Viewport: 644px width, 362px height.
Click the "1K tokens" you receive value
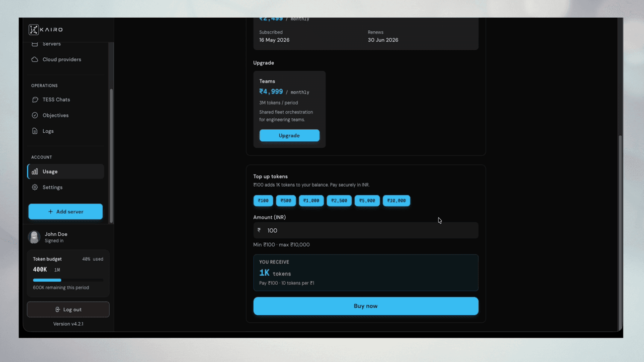(x=275, y=273)
